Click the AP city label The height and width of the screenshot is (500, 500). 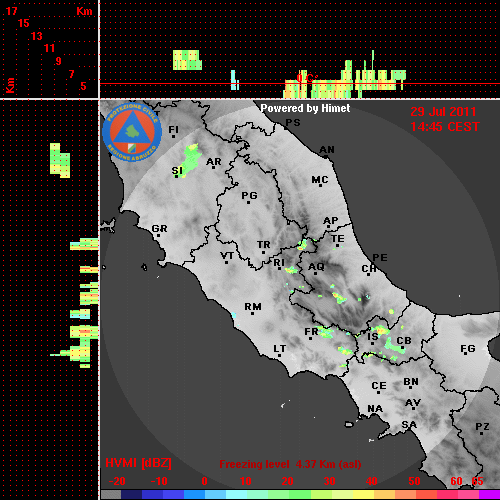click(x=330, y=221)
